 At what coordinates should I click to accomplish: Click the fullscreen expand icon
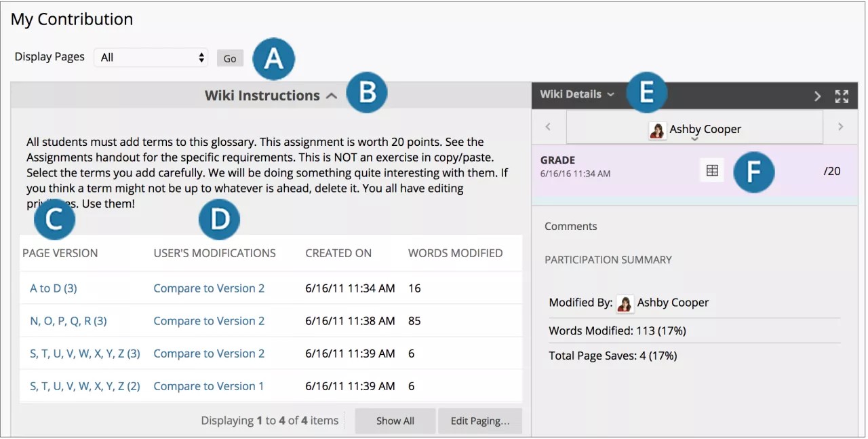(x=842, y=96)
